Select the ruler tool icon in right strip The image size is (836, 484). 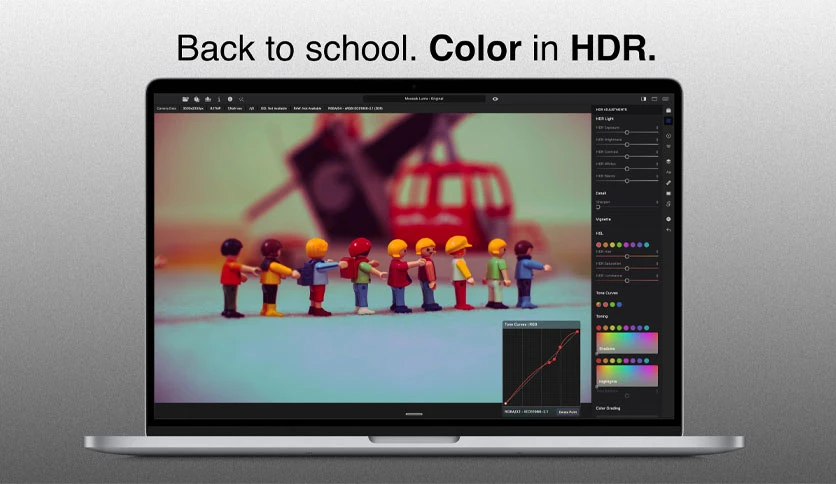[669, 183]
